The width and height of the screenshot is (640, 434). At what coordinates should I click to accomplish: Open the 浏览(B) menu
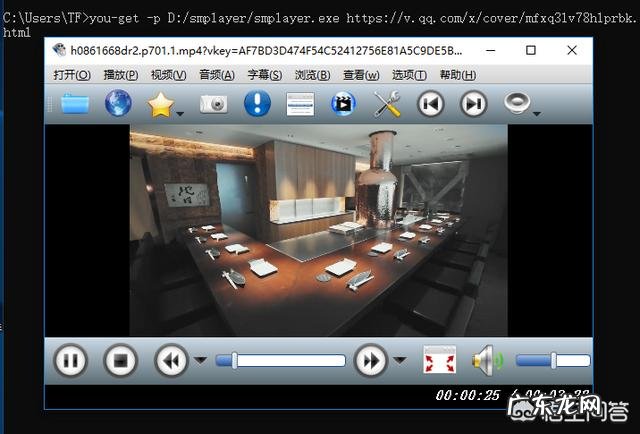click(x=312, y=75)
